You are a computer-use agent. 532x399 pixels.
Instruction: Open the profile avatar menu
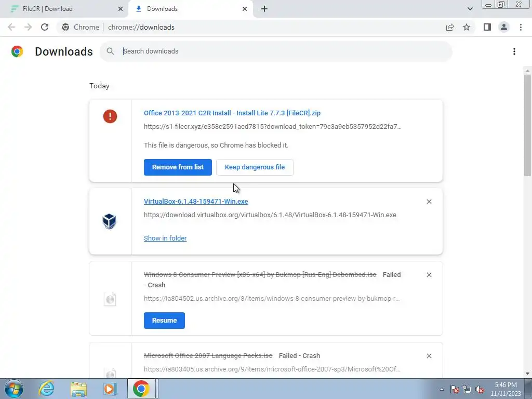click(x=504, y=27)
